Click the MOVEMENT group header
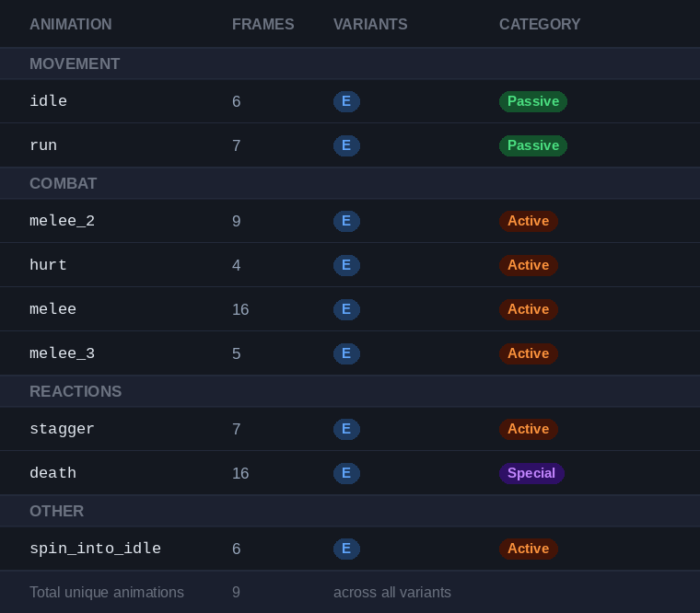This screenshot has height=613, width=700. click(350, 64)
